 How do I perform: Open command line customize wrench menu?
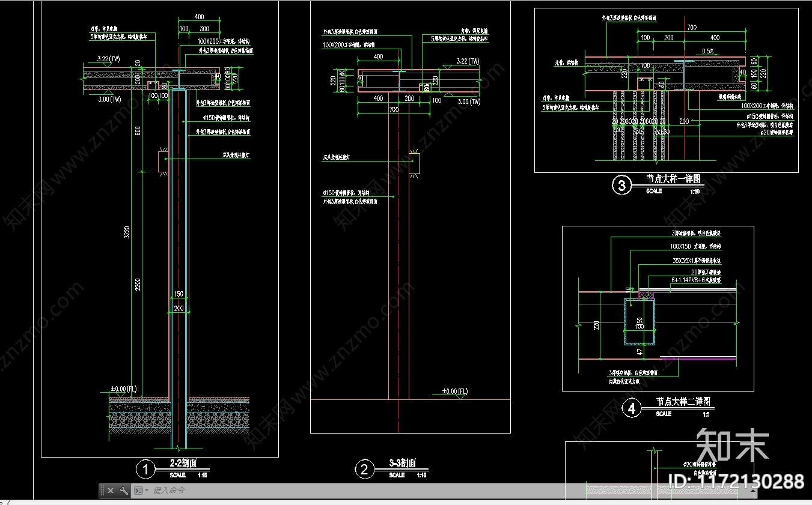pos(124,491)
